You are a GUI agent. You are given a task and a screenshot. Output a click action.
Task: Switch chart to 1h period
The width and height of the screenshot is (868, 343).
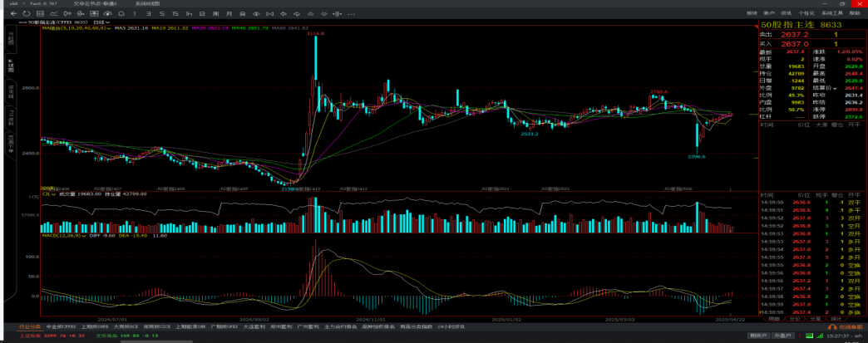click(189, 14)
